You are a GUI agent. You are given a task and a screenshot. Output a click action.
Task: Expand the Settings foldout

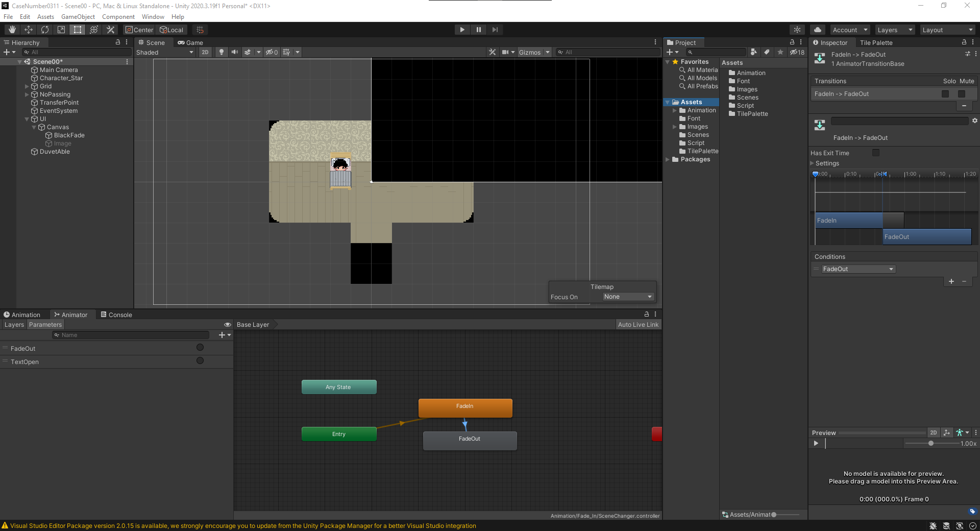point(813,163)
